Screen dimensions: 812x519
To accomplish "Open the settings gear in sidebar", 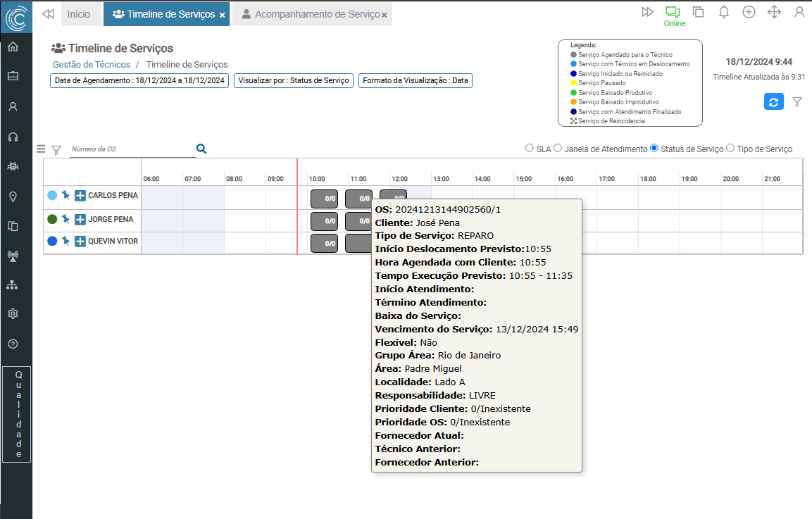I will (13, 313).
